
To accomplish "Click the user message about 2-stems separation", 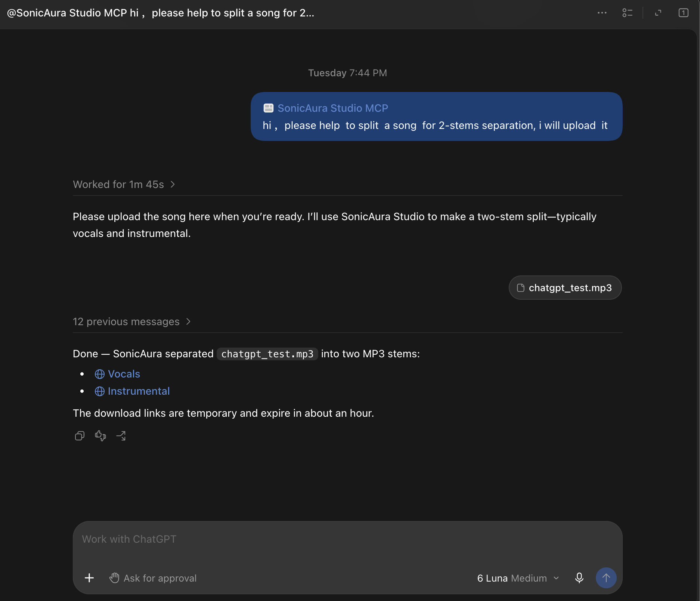I will pyautogui.click(x=435, y=125).
